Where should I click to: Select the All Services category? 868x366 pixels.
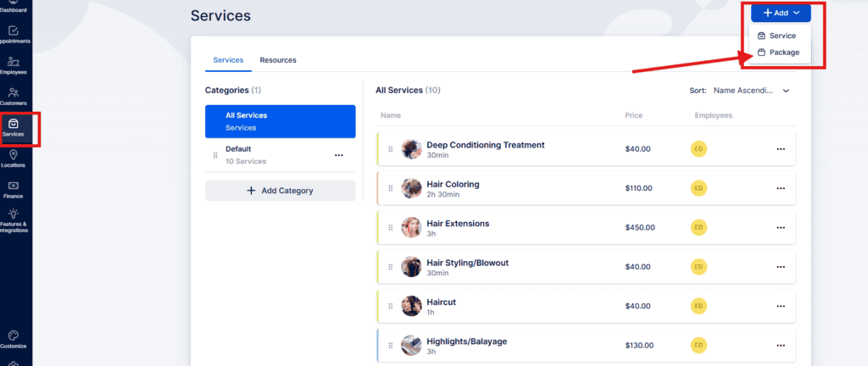coord(280,122)
